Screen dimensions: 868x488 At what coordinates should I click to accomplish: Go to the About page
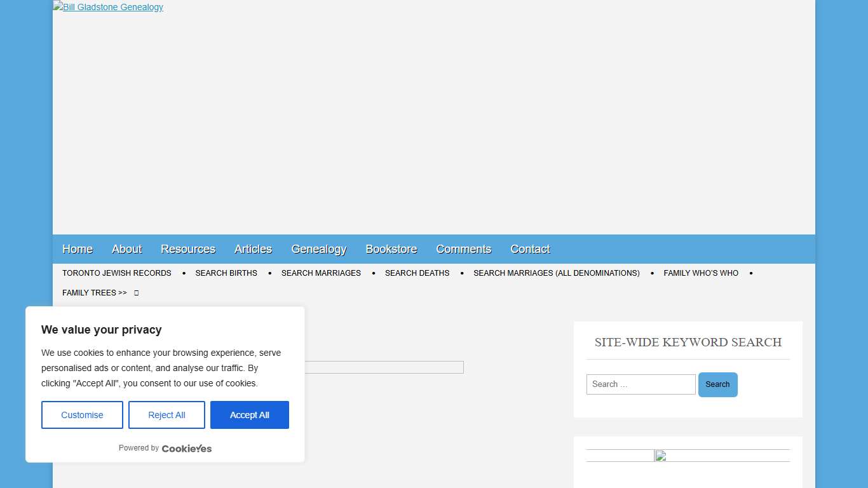pyautogui.click(x=126, y=249)
